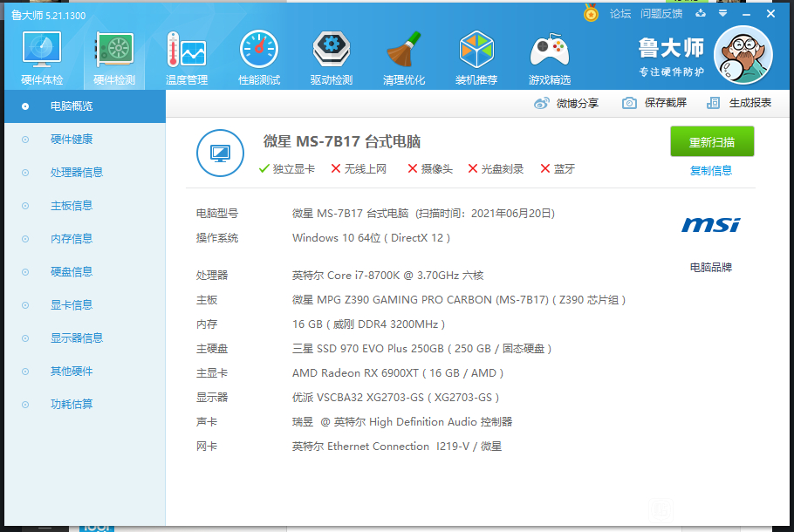Screen dimensions: 794x532
Task: Click the medal icon in title bar
Action: pos(591,13)
